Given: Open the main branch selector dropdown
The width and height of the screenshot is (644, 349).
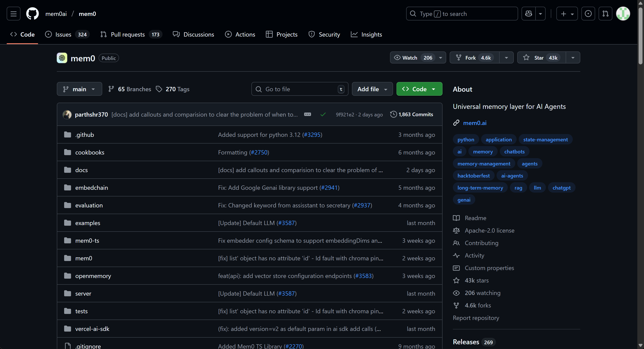Looking at the screenshot, I should coord(79,89).
